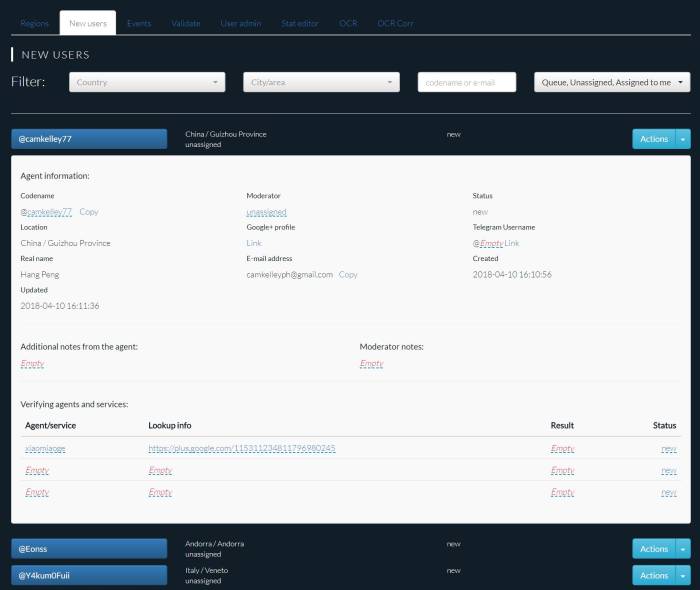Screen dimensions: 700x590
Task: Open the Queue, Unassigned, Assigned to me dropdown
Action: click(612, 82)
